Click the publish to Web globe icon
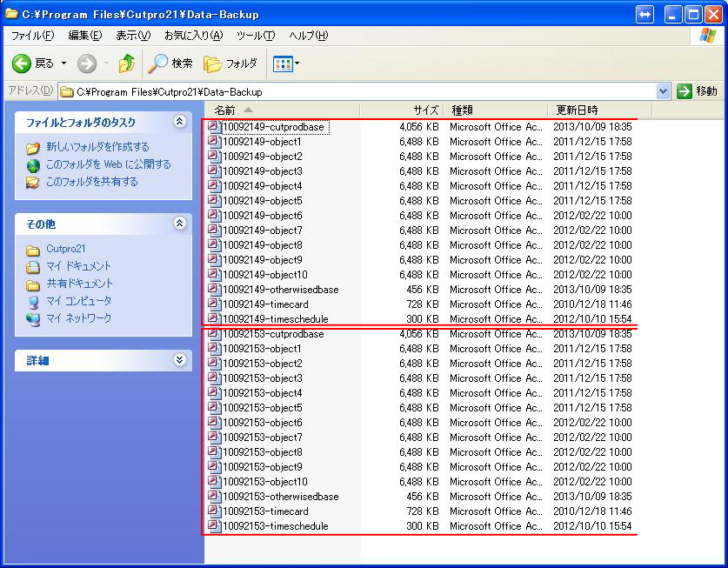728x568 pixels. 33,165
